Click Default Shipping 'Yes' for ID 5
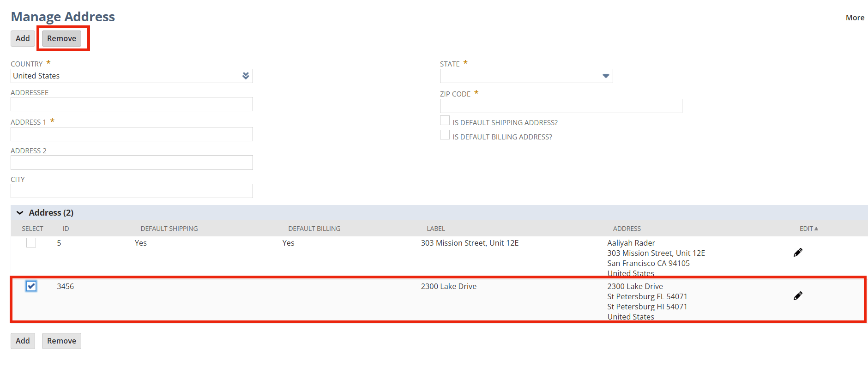This screenshot has height=368, width=868. 140,243
